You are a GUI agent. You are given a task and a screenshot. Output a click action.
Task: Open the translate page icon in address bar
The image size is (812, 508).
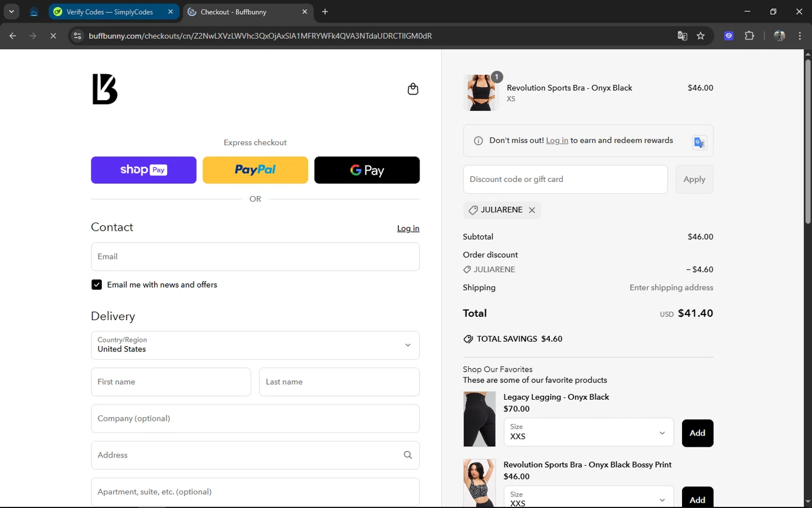coord(682,36)
